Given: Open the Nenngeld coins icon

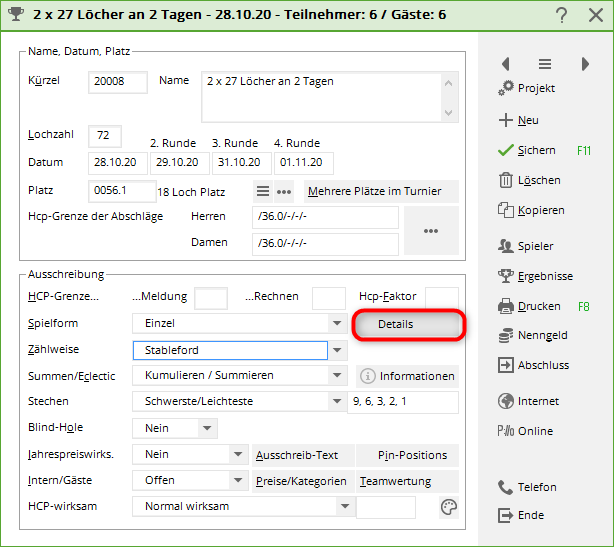Looking at the screenshot, I should pos(506,335).
